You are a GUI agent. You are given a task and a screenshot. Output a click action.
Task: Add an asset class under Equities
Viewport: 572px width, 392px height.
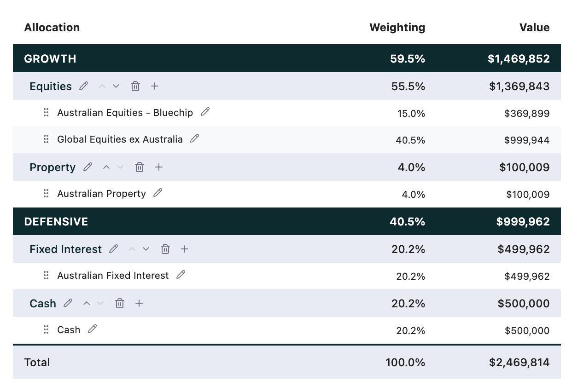[x=155, y=86]
